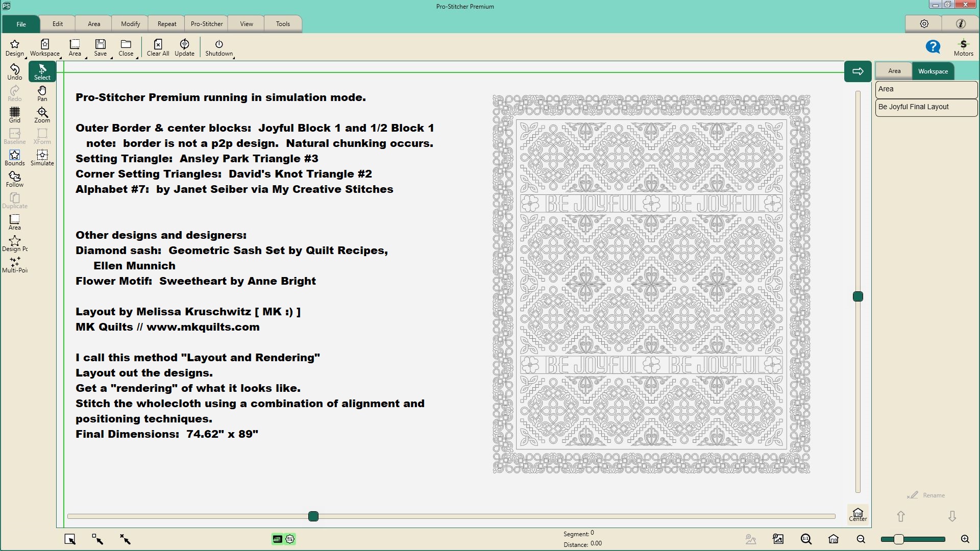Image resolution: width=980 pixels, height=551 pixels.
Task: Select Be Joyful Final Layout item
Action: click(926, 107)
